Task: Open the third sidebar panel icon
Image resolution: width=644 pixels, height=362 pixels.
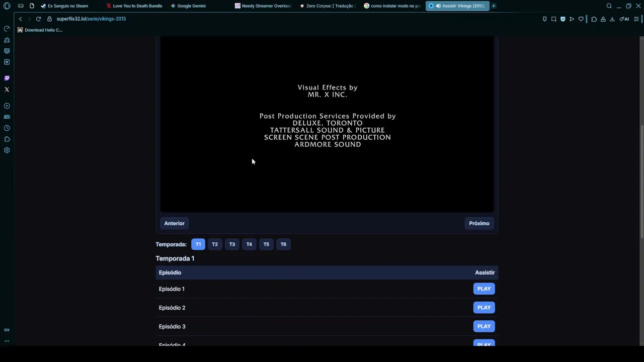Action: pos(7,51)
